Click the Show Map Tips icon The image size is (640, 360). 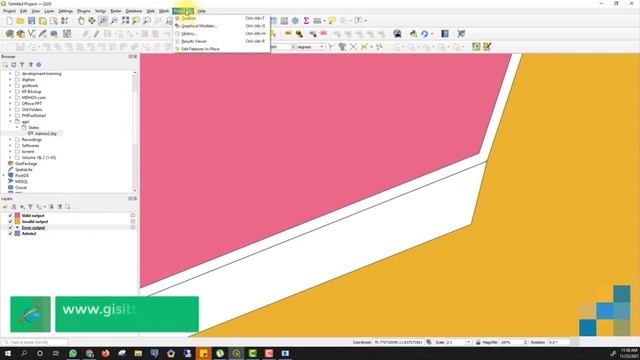point(332,21)
